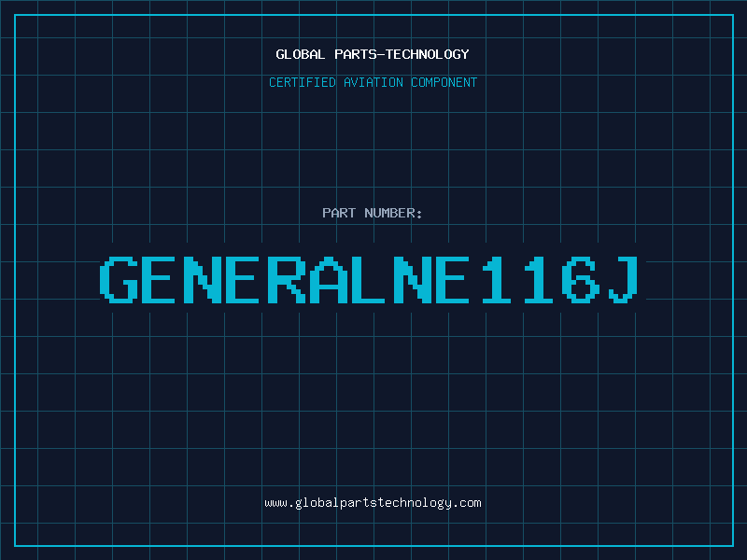747x560 pixels.
Task: Open the www.globalpartstechnology.com website link
Action: point(373,503)
